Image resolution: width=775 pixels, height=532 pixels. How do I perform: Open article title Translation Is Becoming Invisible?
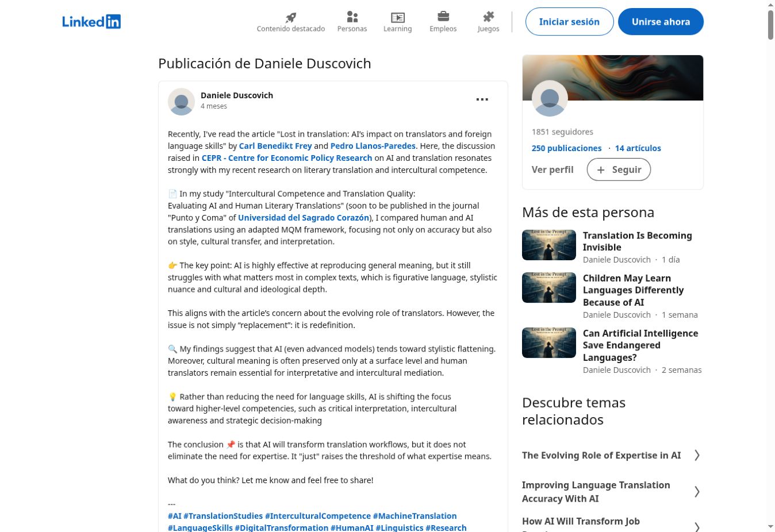click(x=638, y=241)
